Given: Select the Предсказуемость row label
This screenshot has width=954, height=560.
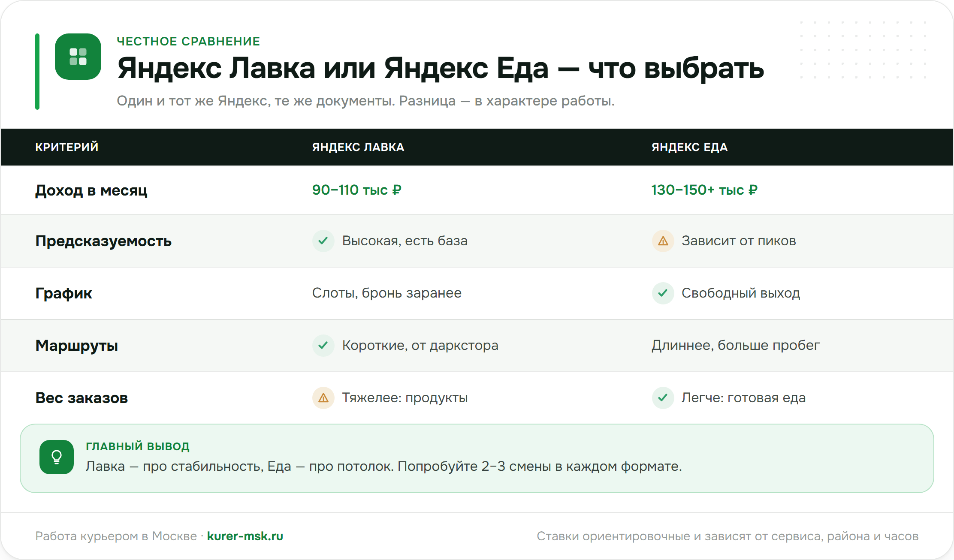Looking at the screenshot, I should point(103,241).
